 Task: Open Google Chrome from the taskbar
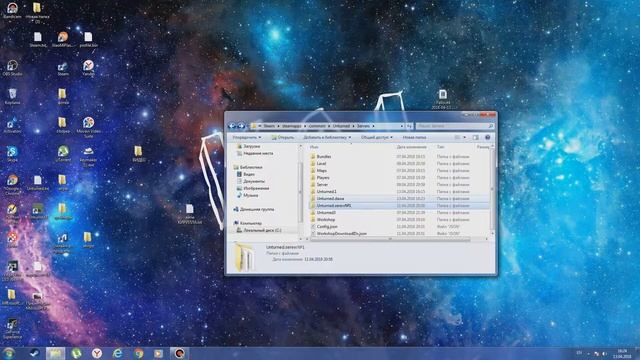(138, 353)
